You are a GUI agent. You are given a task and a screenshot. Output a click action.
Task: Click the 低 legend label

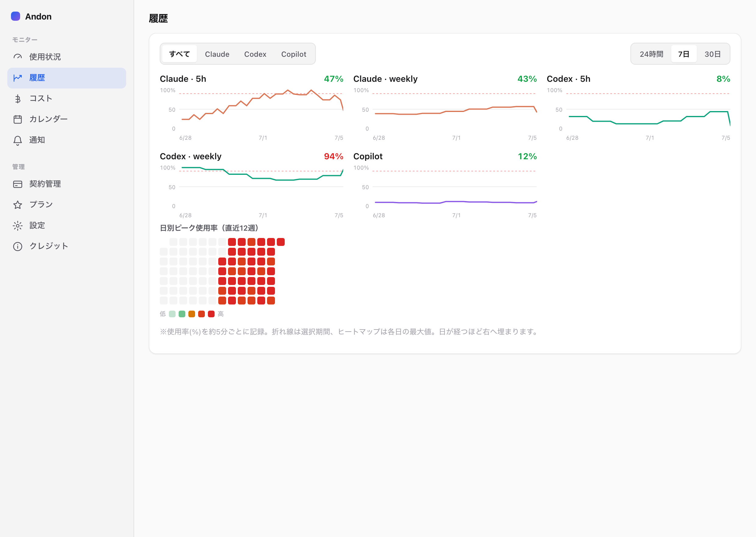[163, 314]
